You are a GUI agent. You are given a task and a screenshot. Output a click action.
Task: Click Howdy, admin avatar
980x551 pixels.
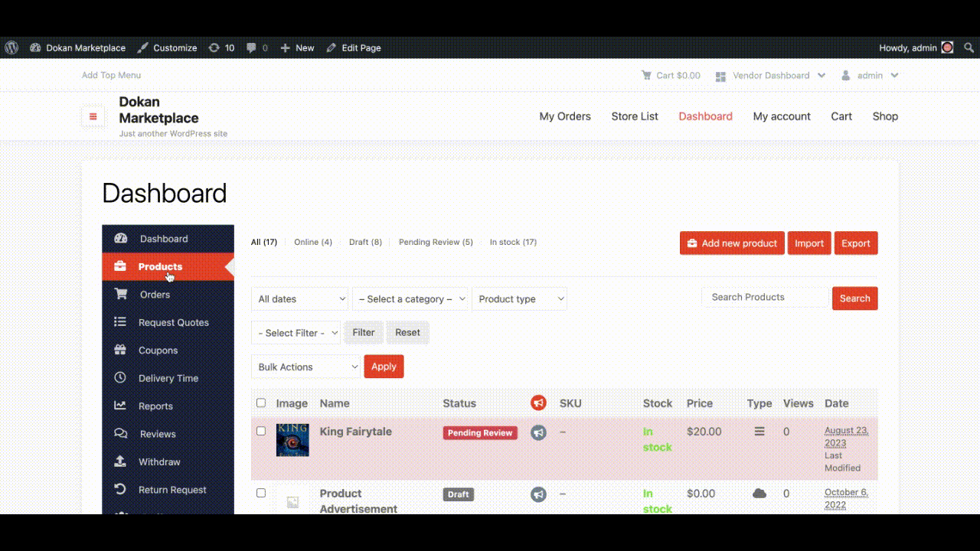[x=947, y=47]
